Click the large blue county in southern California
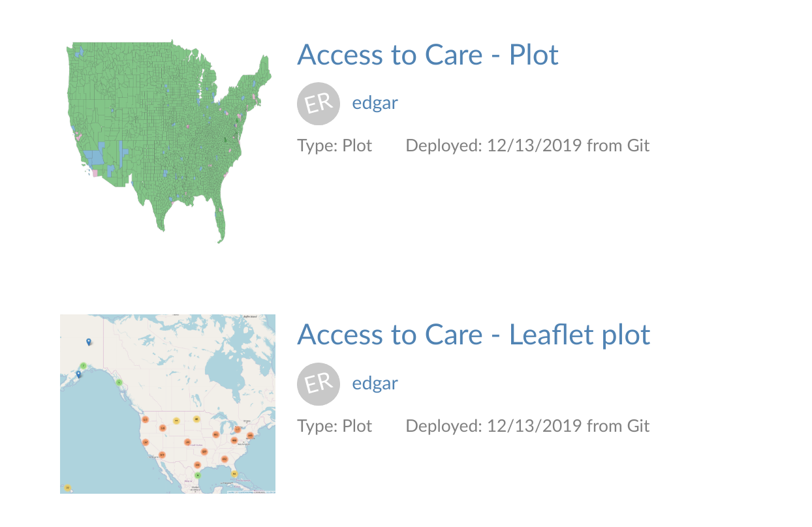The width and height of the screenshot is (812, 527). pos(94,157)
